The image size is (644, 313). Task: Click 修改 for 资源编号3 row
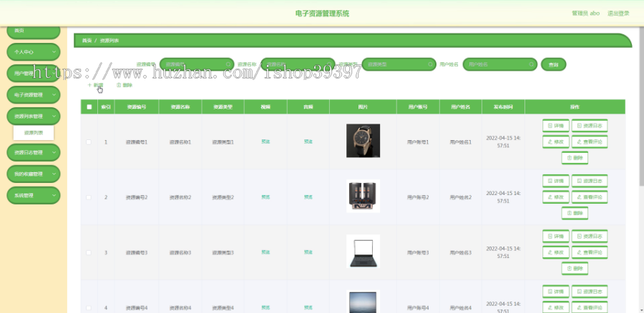[x=556, y=252]
